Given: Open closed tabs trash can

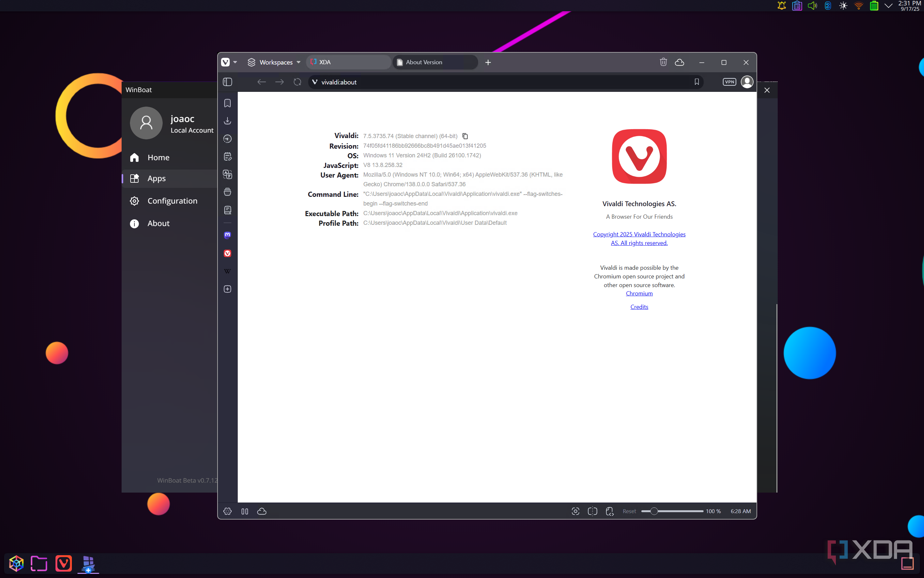Looking at the screenshot, I should (663, 62).
